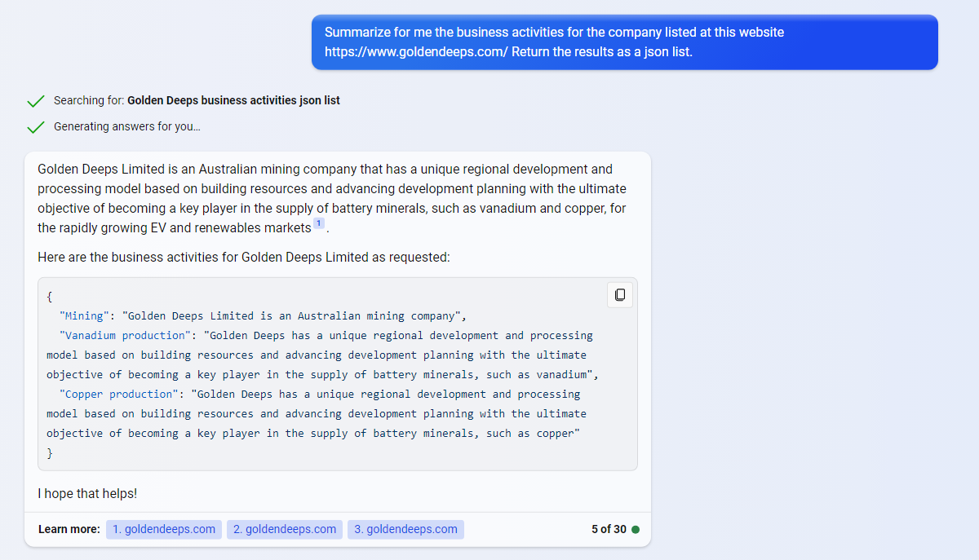Click the 5 of 30 response counter
This screenshot has width=979, height=560.
609,530
